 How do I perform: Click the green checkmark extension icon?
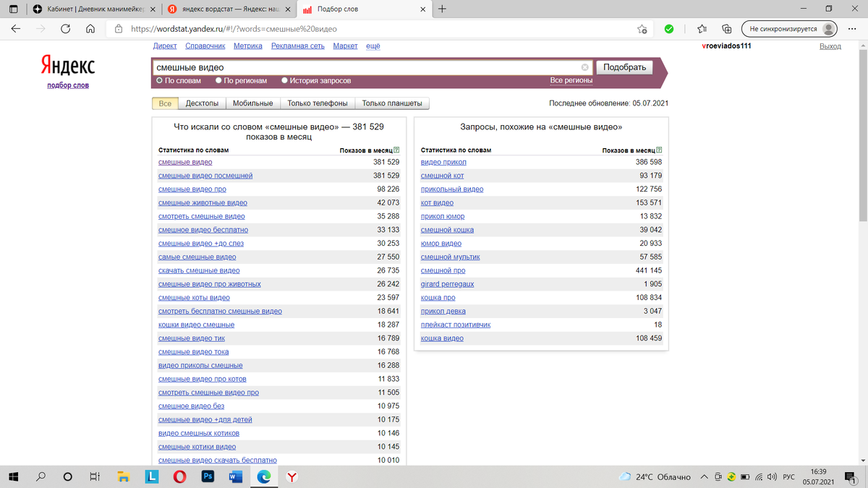tap(670, 29)
